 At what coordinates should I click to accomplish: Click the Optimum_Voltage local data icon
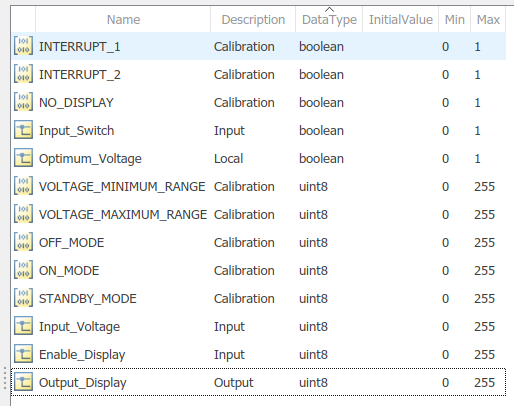click(23, 158)
